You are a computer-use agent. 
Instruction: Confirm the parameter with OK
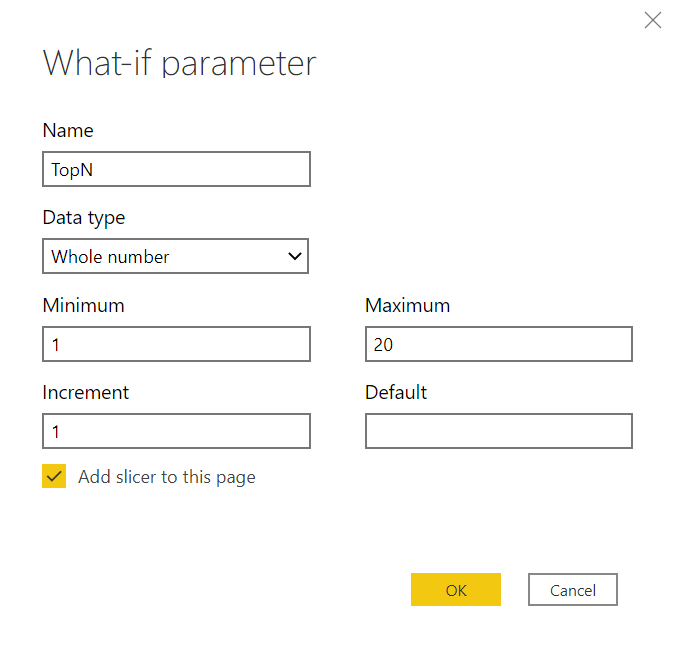456,589
